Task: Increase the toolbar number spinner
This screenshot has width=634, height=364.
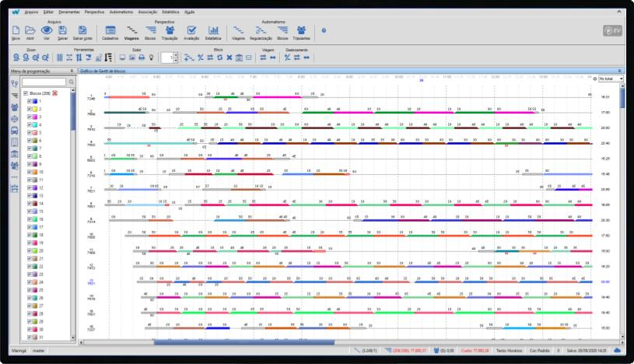Action: click(x=176, y=55)
